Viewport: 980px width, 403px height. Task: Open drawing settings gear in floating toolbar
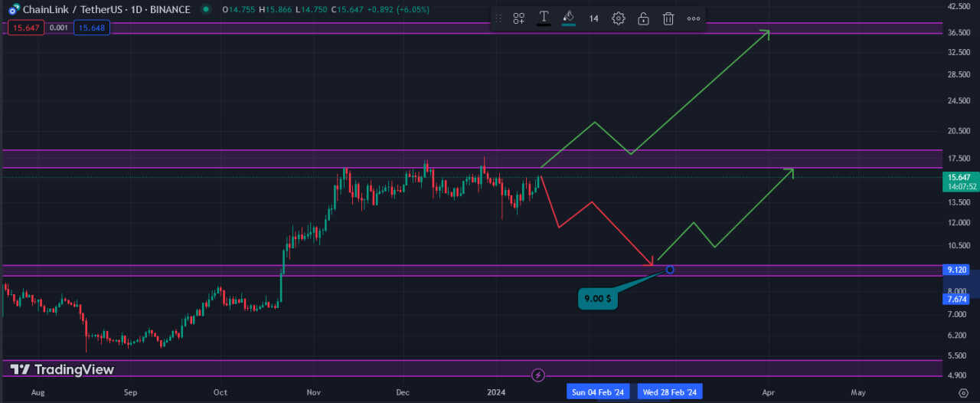pos(619,18)
